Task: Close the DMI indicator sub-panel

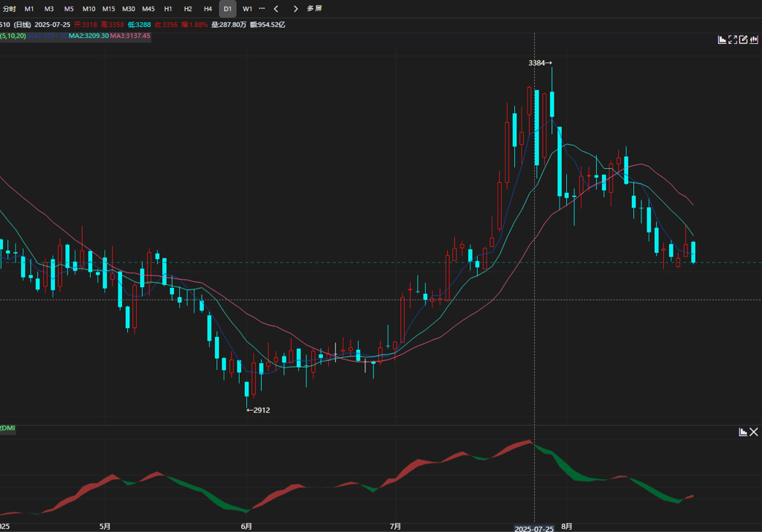Action: click(754, 432)
